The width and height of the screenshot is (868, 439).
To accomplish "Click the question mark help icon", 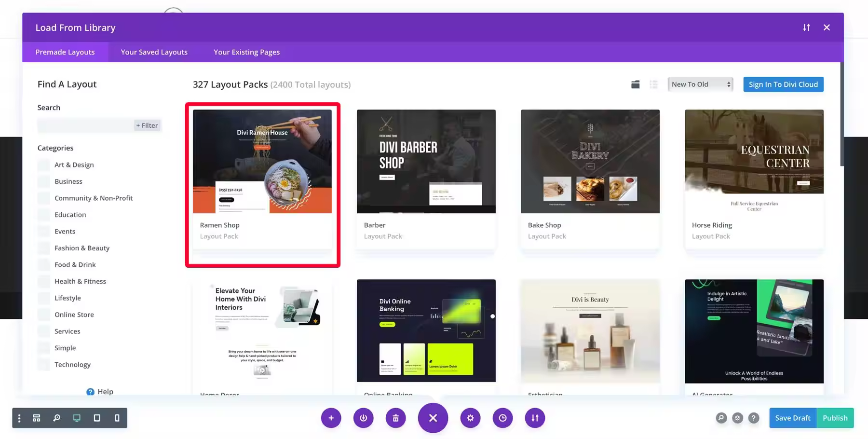I will point(754,418).
